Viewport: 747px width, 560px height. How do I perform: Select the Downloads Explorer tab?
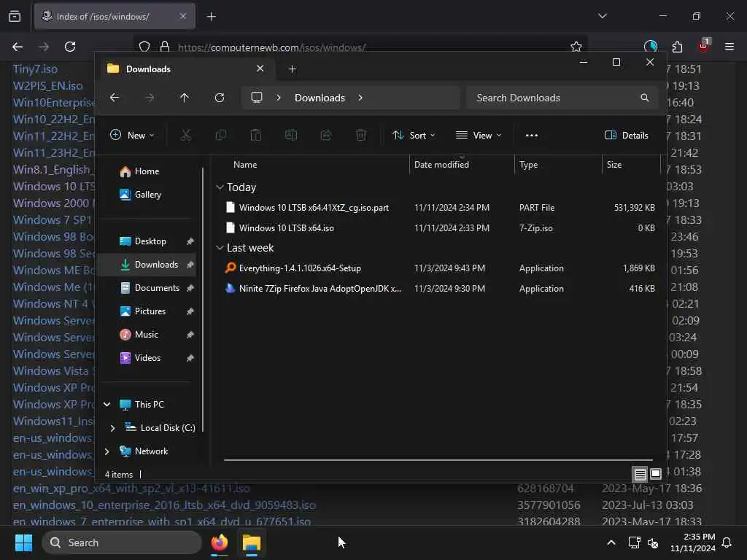tap(185, 69)
